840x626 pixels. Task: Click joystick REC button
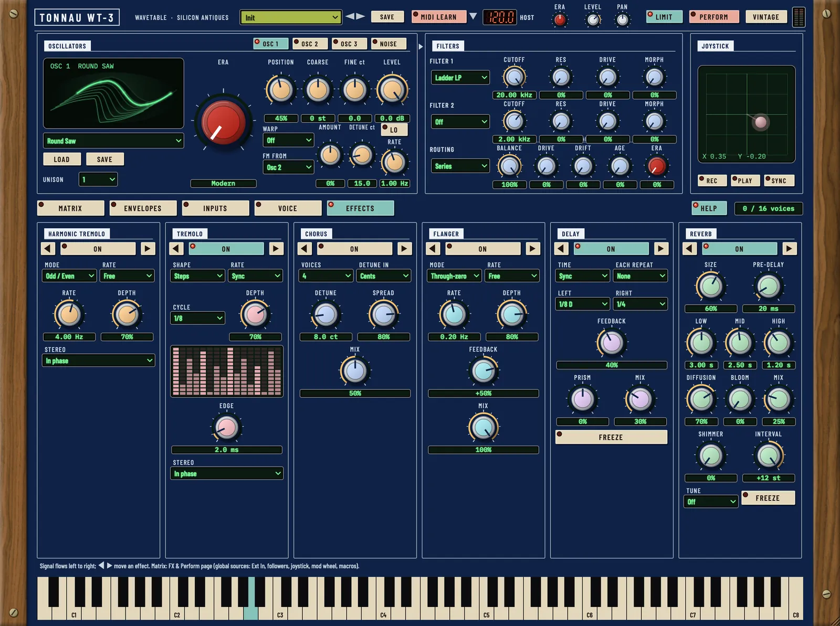pos(712,181)
